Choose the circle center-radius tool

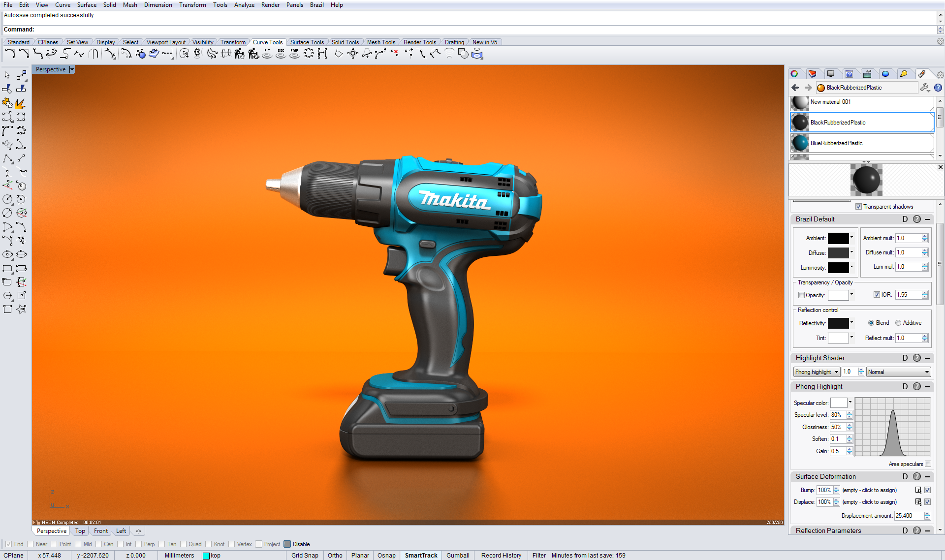coord(7,199)
